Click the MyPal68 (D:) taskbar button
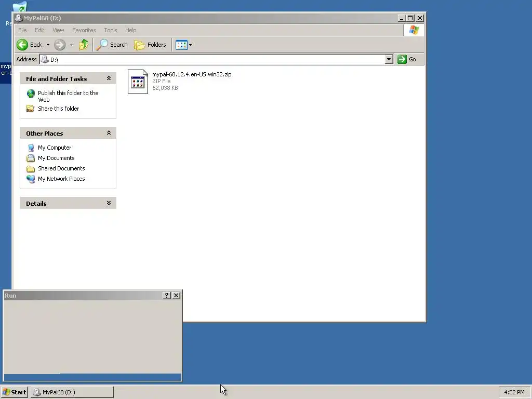This screenshot has height=399, width=532. pos(72,392)
